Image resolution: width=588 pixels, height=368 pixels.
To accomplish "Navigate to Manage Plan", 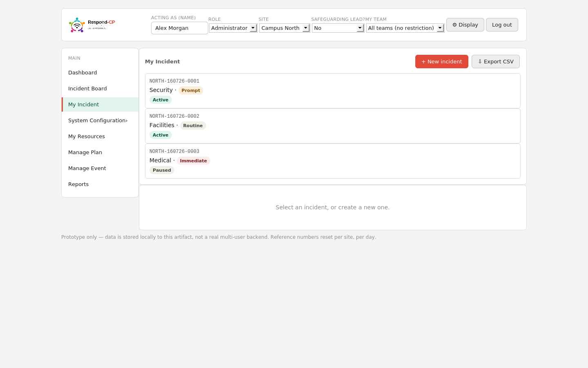I will click(x=100, y=152).
